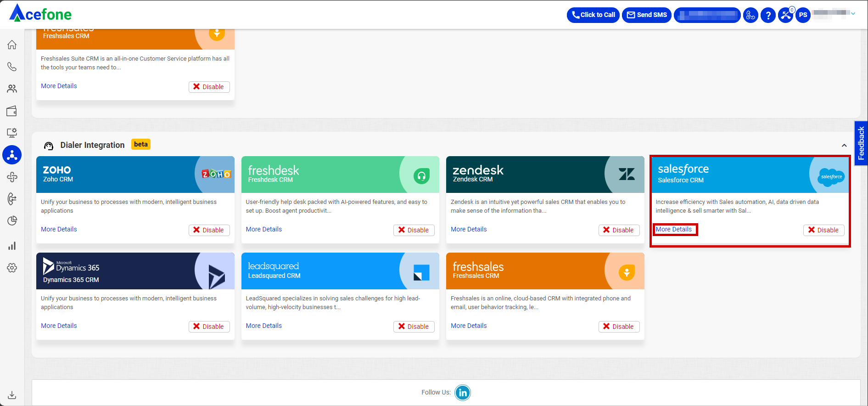Open the headset-arrow sidebar icon
868x406 pixels.
point(12,199)
